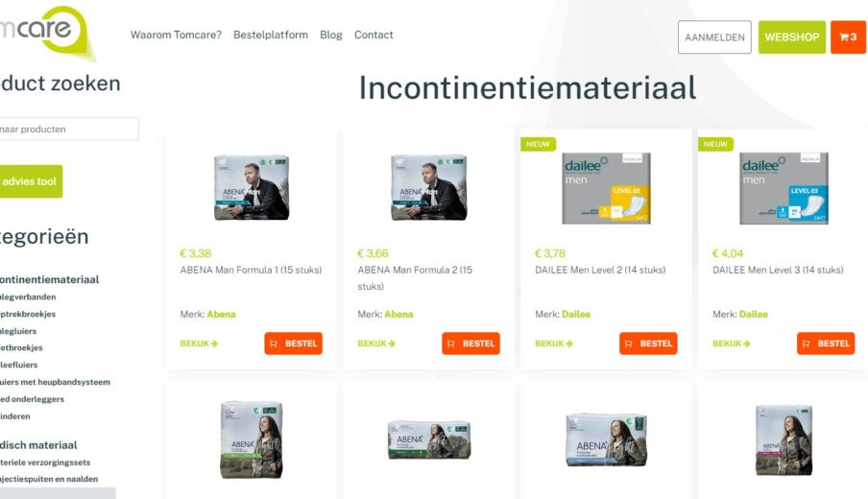View DAILEE Men Level 3 via BEKIJK
This screenshot has width=868, height=499.
[732, 344]
